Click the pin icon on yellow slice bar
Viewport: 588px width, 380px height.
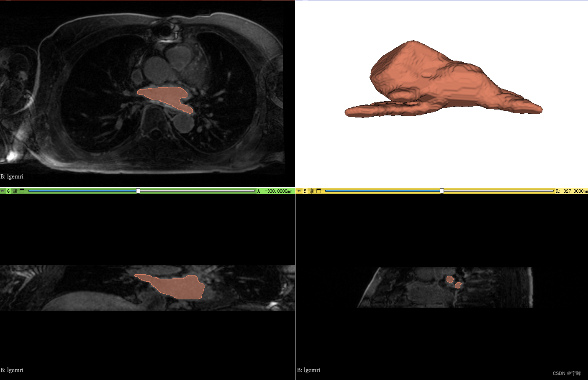(x=299, y=191)
